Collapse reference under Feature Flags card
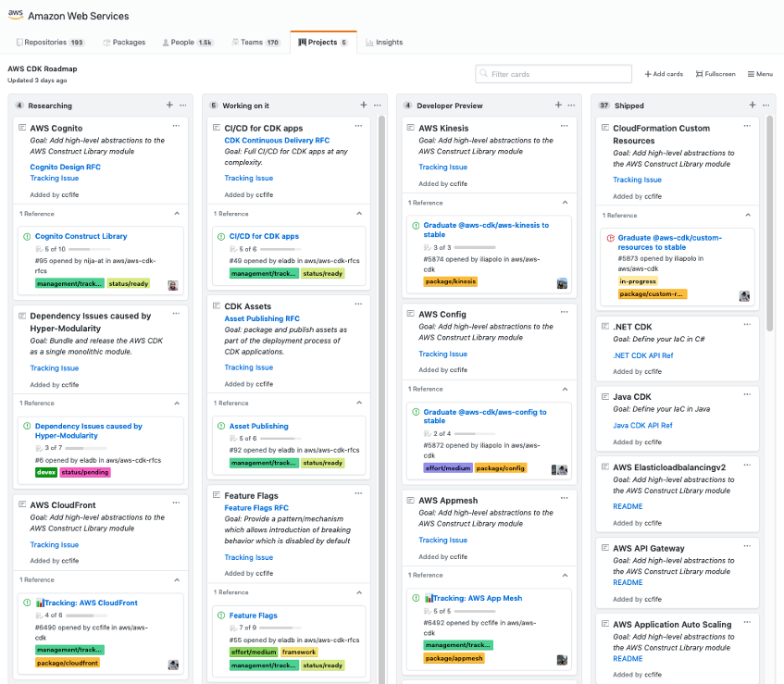This screenshot has width=784, height=684. pos(359,592)
